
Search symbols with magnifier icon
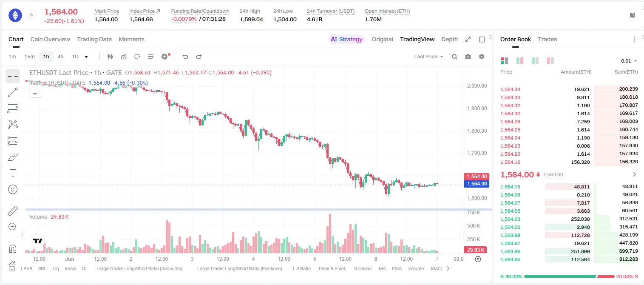[454, 57]
